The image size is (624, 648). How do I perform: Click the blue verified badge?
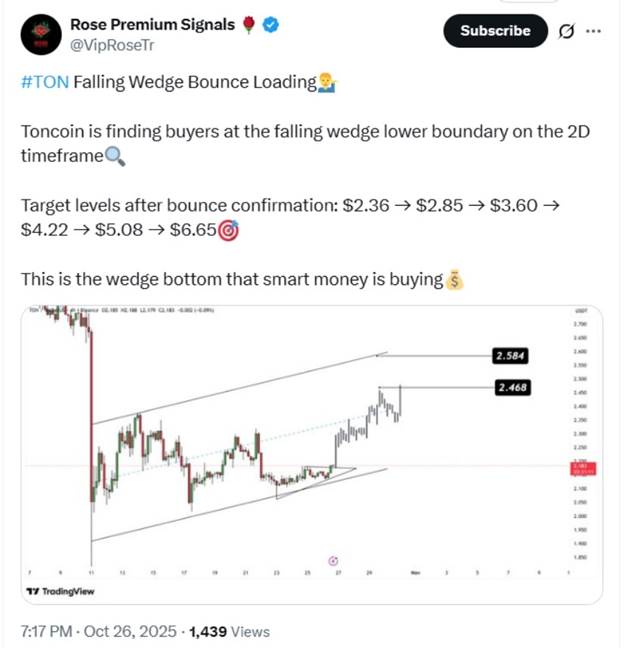coord(270,25)
